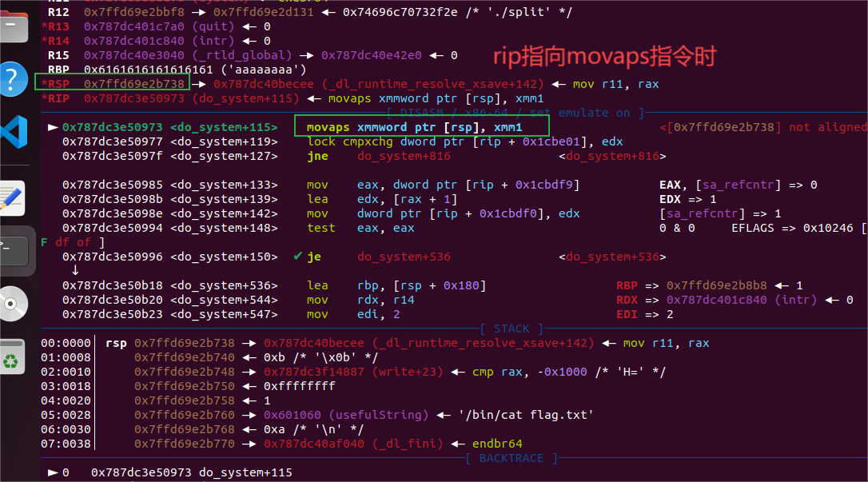Screen dimensions: 868x482
Task: Select the _dl_runtime_resolve_xsave+142 pointer in RSP row
Action: pos(379,84)
